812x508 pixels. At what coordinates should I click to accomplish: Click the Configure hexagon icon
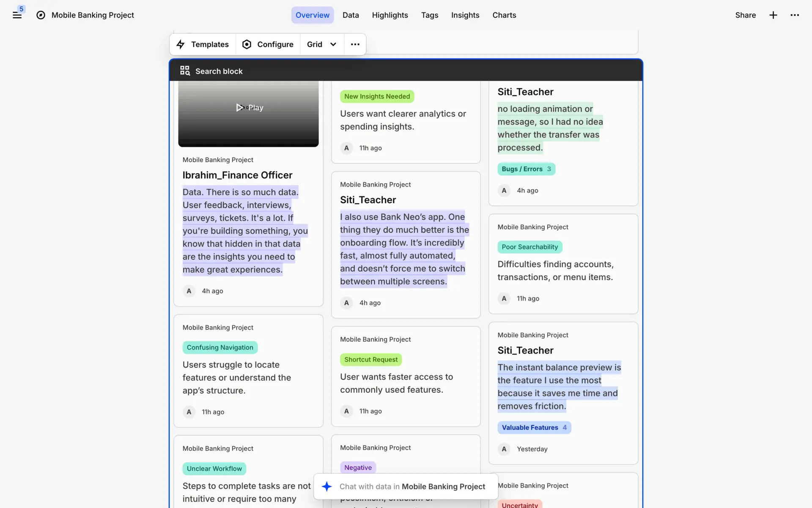[x=247, y=44]
